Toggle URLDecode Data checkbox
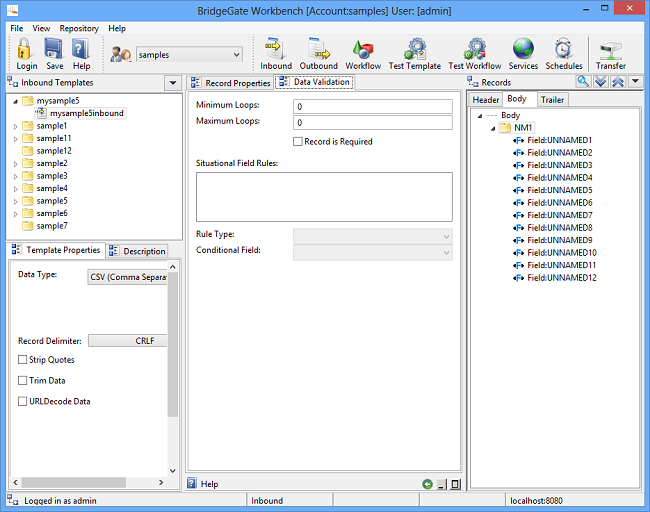Image resolution: width=650 pixels, height=512 pixels. tap(22, 401)
